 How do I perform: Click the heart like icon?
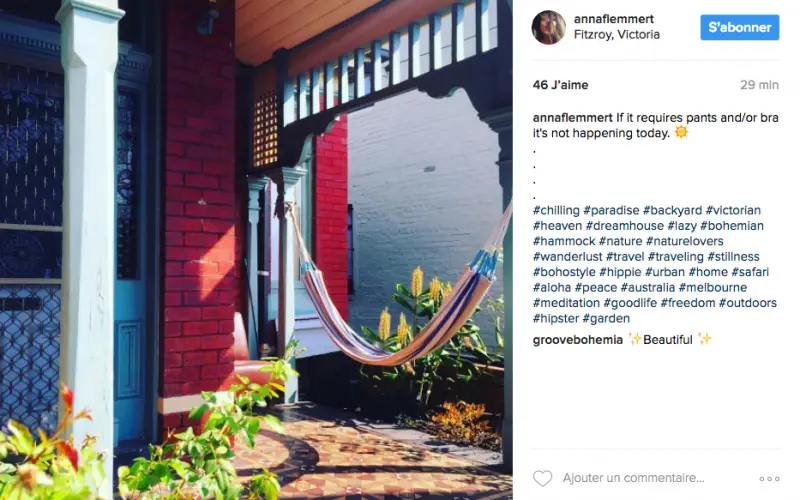pos(542,478)
